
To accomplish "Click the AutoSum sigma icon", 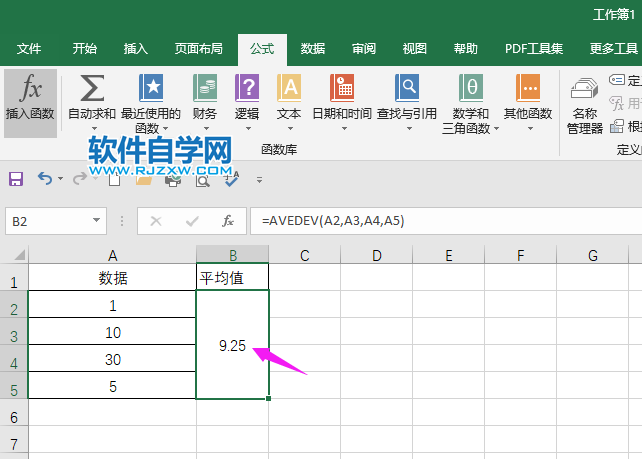I will (x=92, y=88).
